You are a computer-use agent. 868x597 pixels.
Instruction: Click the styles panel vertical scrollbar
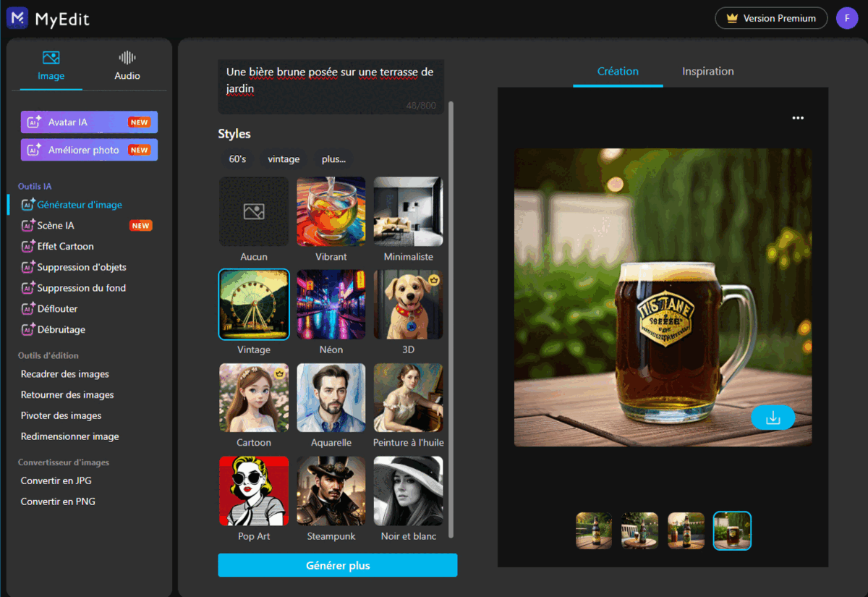click(452, 318)
